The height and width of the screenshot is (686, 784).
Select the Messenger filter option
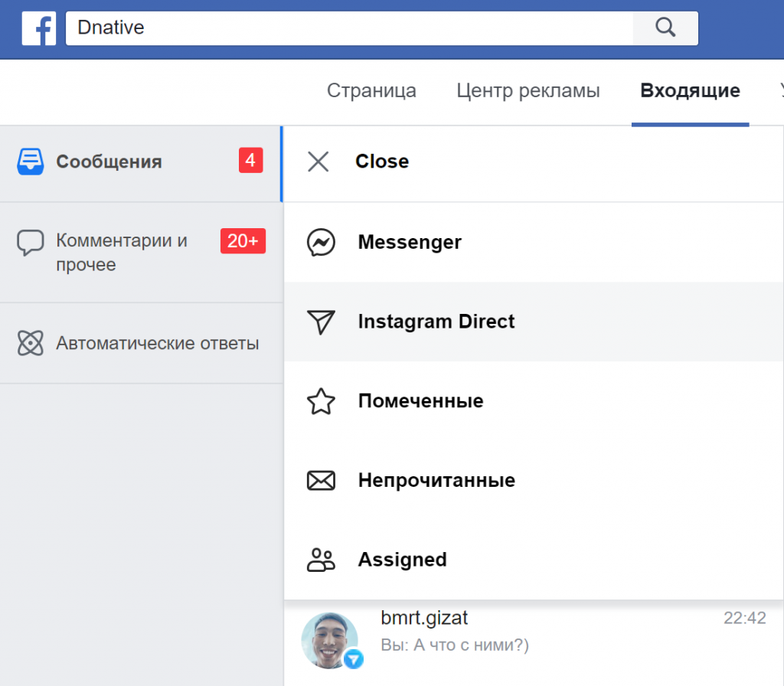click(x=410, y=243)
